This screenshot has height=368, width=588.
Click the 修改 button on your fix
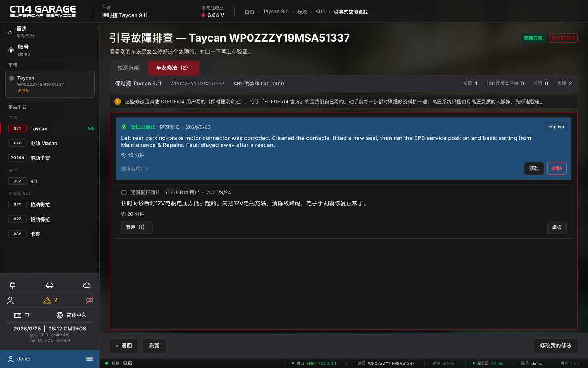tap(534, 169)
